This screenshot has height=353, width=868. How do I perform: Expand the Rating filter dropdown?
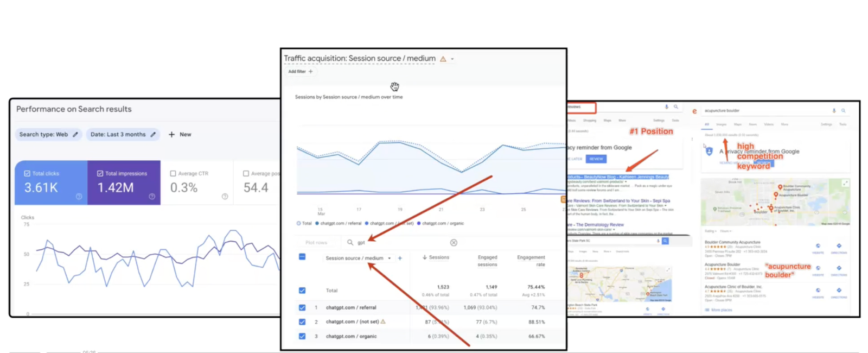[710, 231]
